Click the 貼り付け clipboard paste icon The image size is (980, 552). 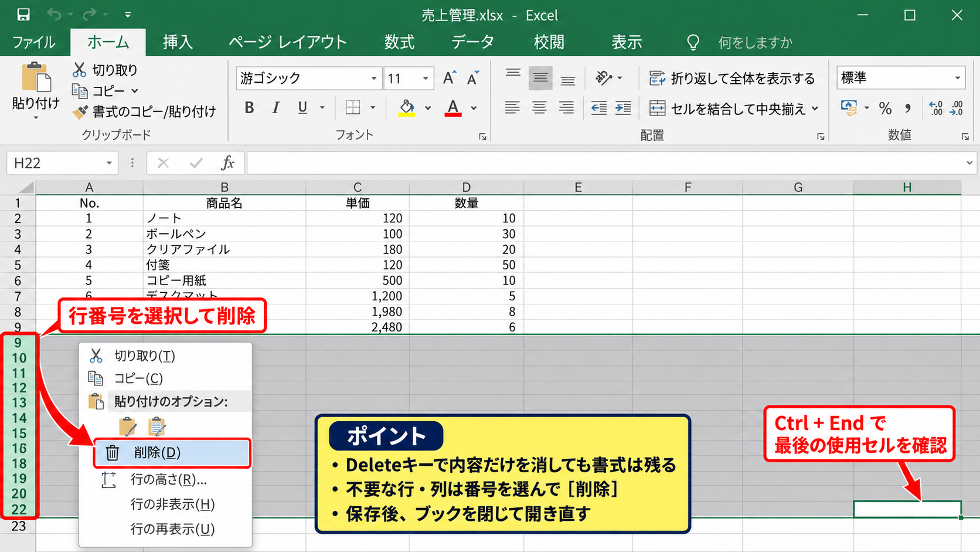pyautogui.click(x=36, y=77)
